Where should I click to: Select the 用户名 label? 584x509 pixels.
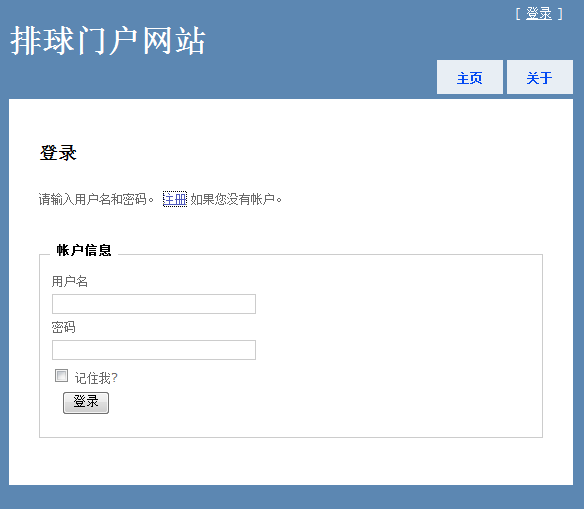(x=70, y=281)
